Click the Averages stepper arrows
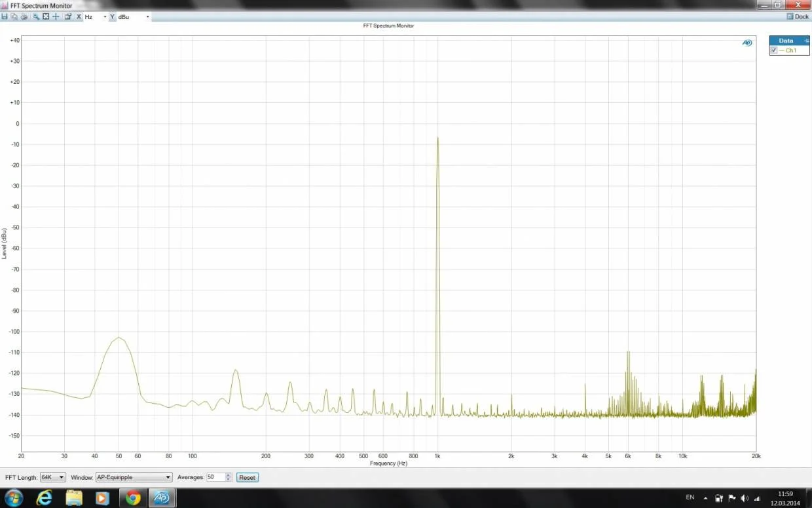 229,477
